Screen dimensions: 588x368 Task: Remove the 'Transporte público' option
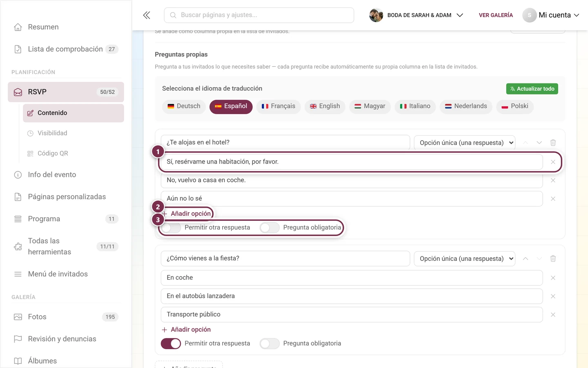pos(553,315)
